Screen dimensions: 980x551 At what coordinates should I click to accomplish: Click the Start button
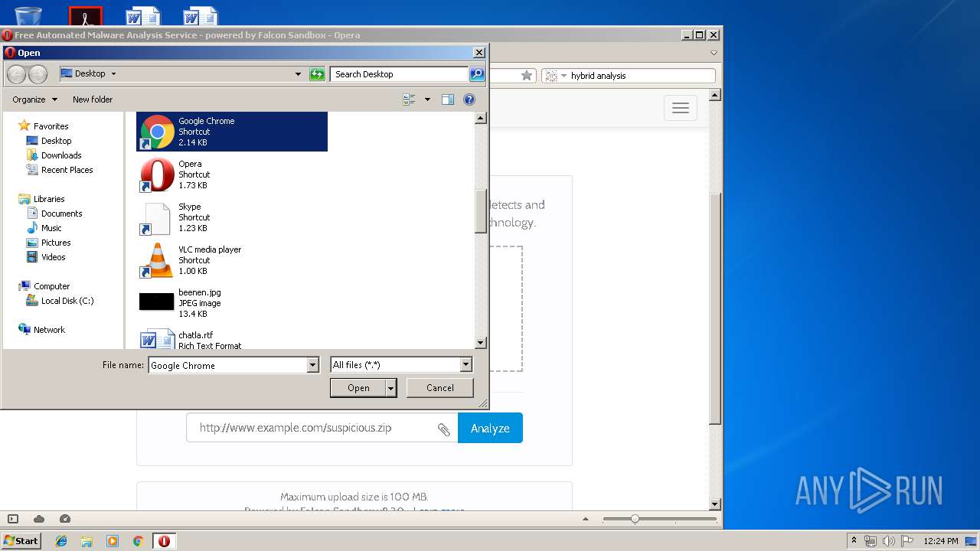21,540
